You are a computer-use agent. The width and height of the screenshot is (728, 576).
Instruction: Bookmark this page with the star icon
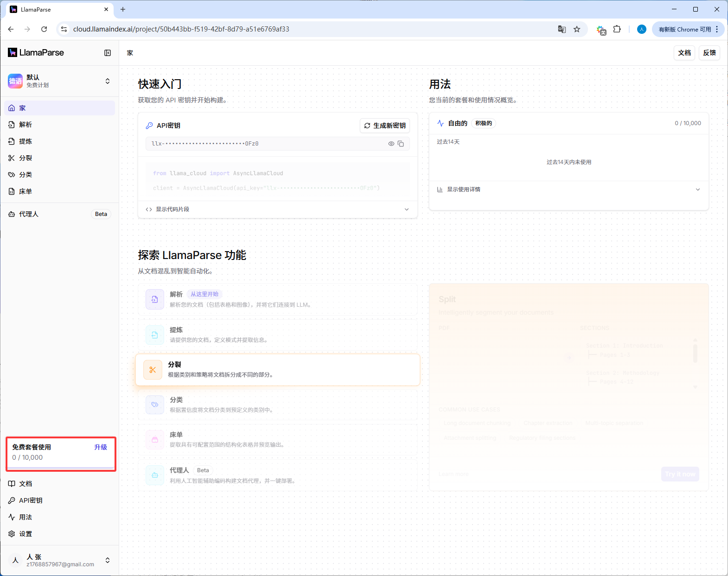tap(577, 29)
